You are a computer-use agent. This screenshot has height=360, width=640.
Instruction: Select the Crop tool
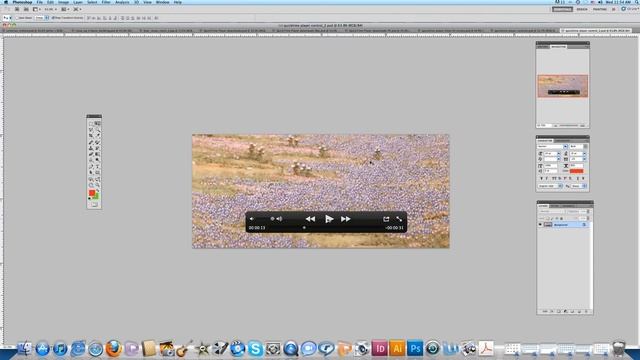click(91, 136)
